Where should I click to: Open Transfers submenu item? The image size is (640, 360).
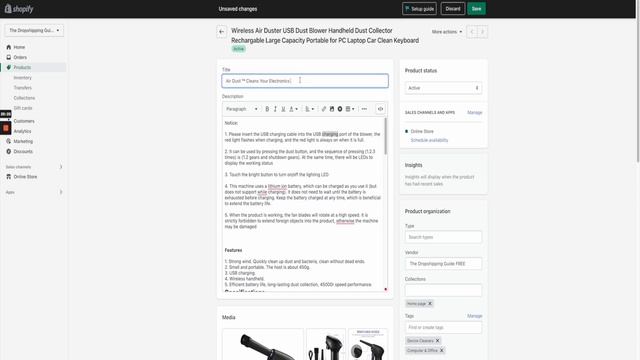coord(22,88)
